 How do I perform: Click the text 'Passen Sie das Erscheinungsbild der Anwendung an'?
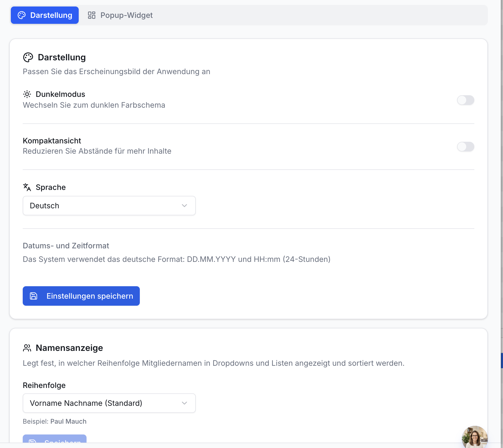coord(116,71)
